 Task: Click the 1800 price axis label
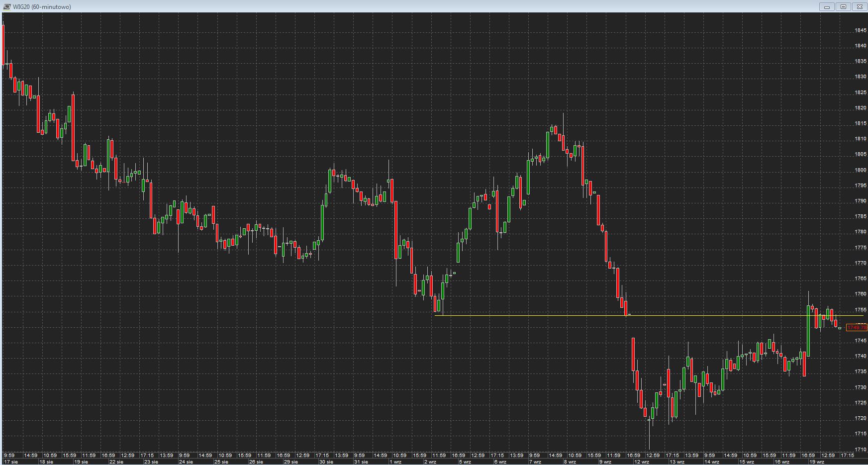click(x=860, y=170)
